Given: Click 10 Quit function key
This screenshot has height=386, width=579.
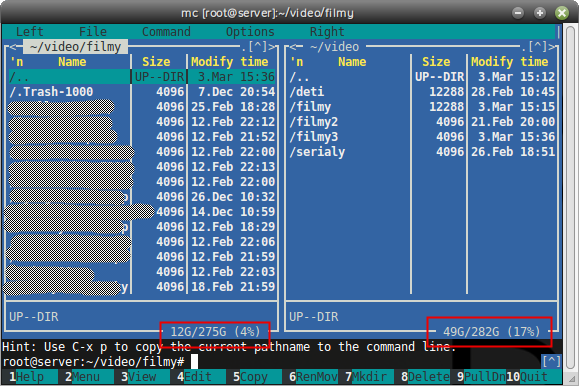Looking at the screenshot, I should [534, 377].
